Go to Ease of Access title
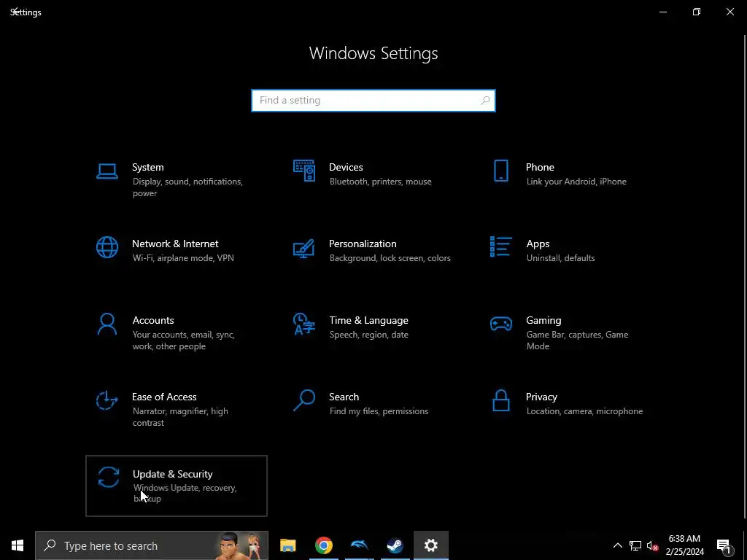 click(164, 397)
